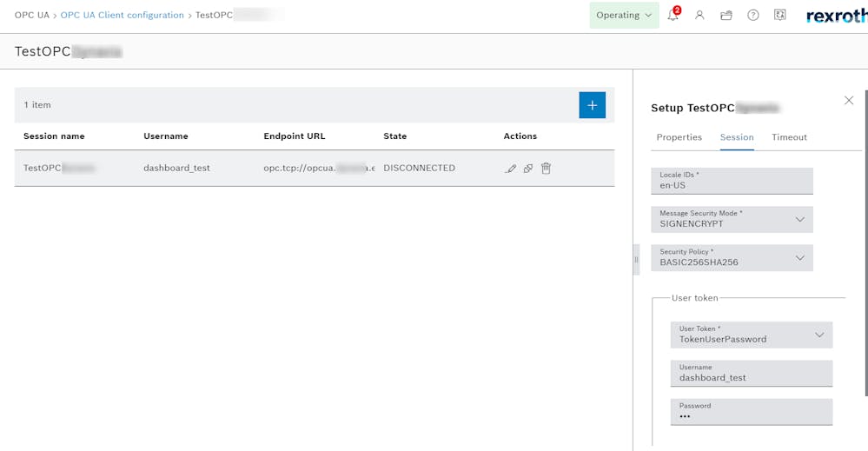Edit the TestOPC session with pencil icon

[510, 169]
